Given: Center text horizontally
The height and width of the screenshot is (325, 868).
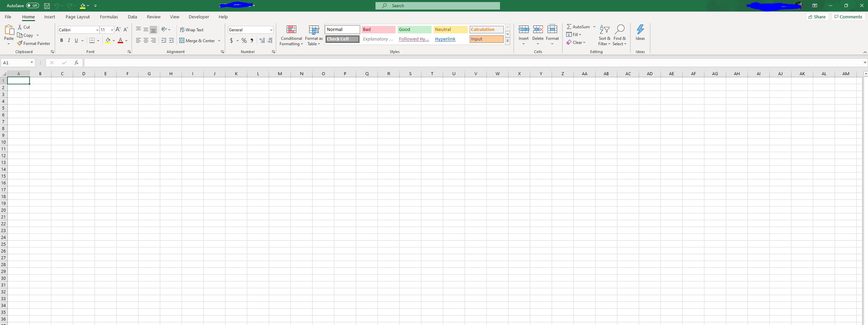Looking at the screenshot, I should coord(146,40).
